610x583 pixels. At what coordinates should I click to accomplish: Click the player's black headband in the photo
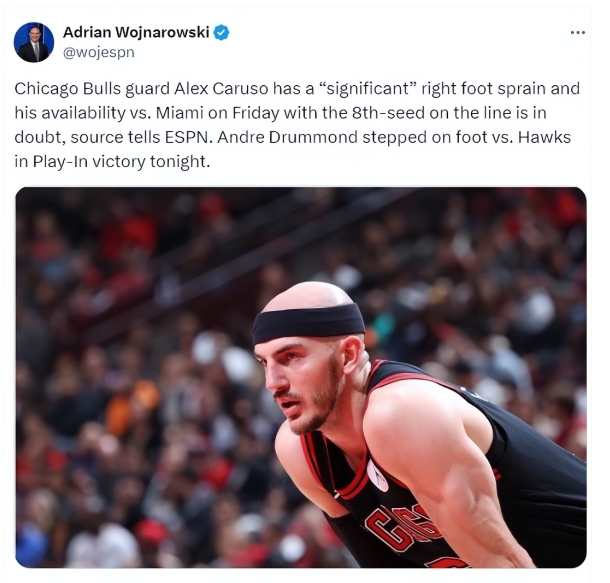(x=308, y=322)
